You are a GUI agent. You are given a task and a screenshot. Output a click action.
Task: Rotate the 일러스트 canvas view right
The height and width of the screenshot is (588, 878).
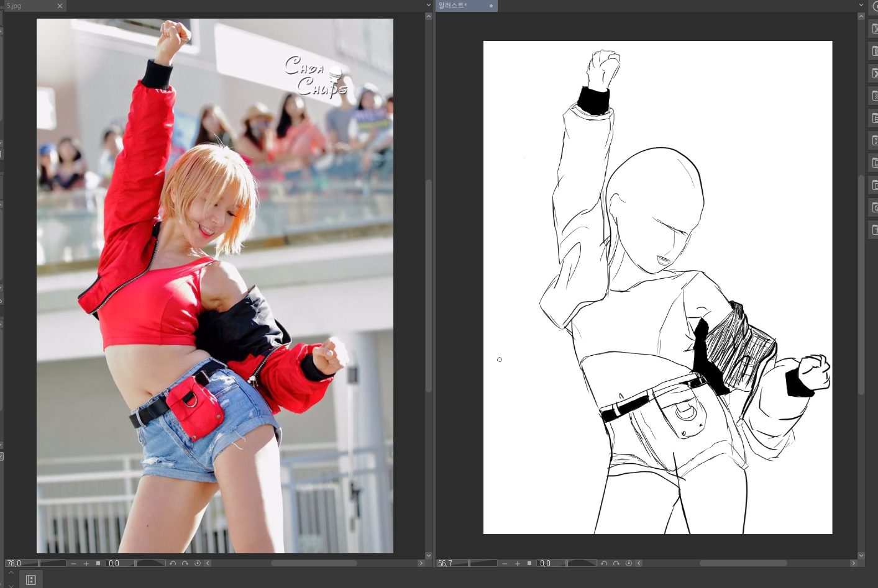[x=616, y=563]
